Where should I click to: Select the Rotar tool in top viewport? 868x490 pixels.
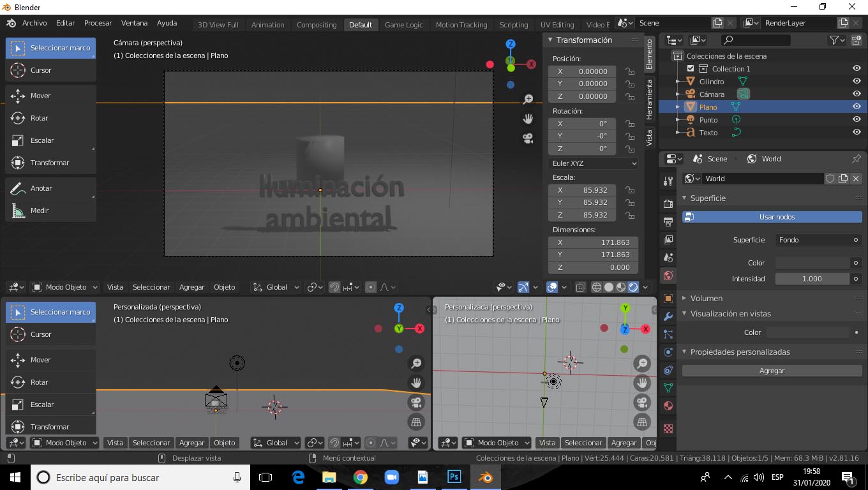click(x=51, y=118)
